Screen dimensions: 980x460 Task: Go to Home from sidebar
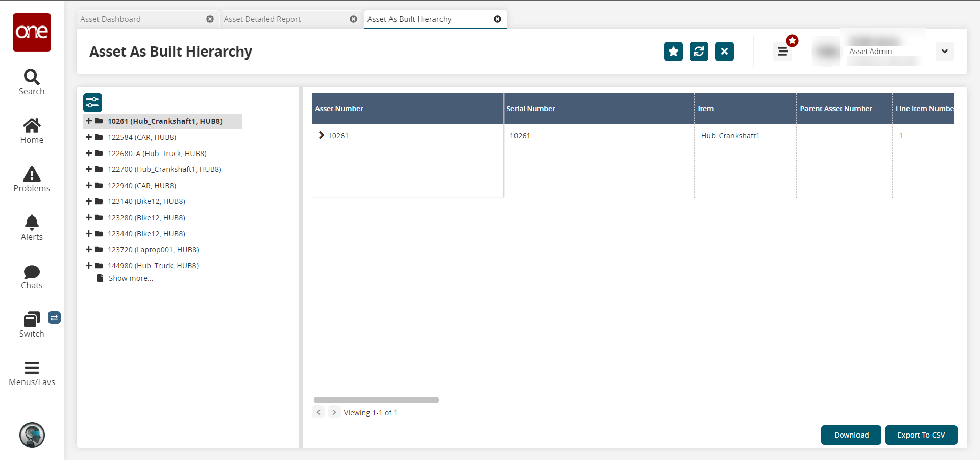click(x=32, y=131)
